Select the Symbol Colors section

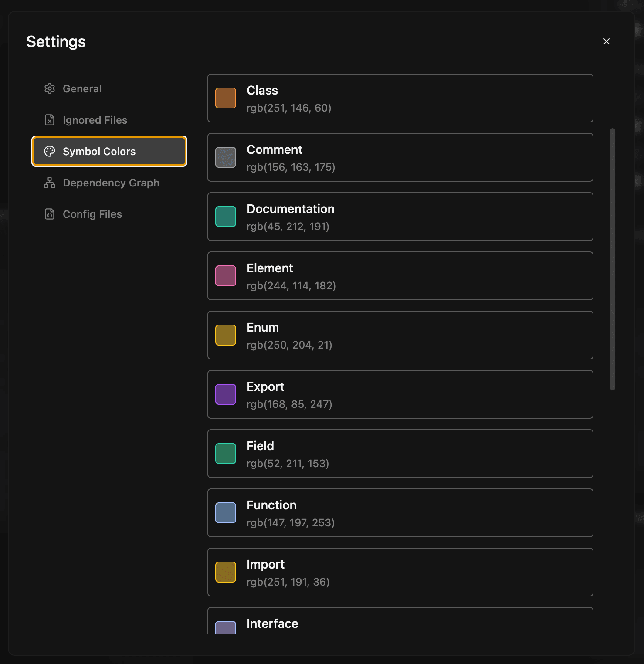click(x=99, y=151)
